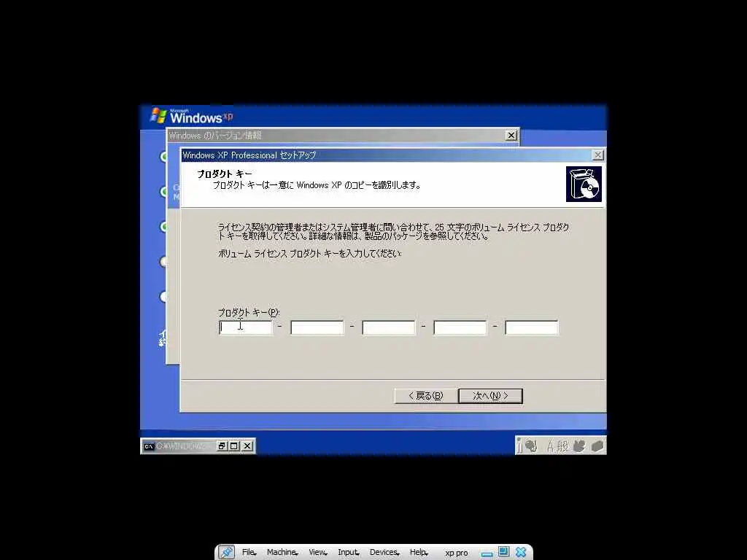Click the 戻る(B) back button
The height and width of the screenshot is (560, 747).
(426, 396)
